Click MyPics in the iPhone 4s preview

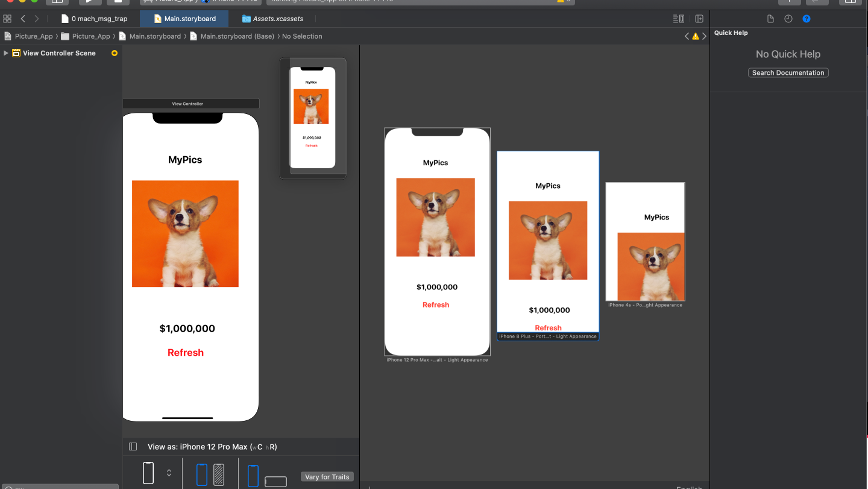(656, 217)
